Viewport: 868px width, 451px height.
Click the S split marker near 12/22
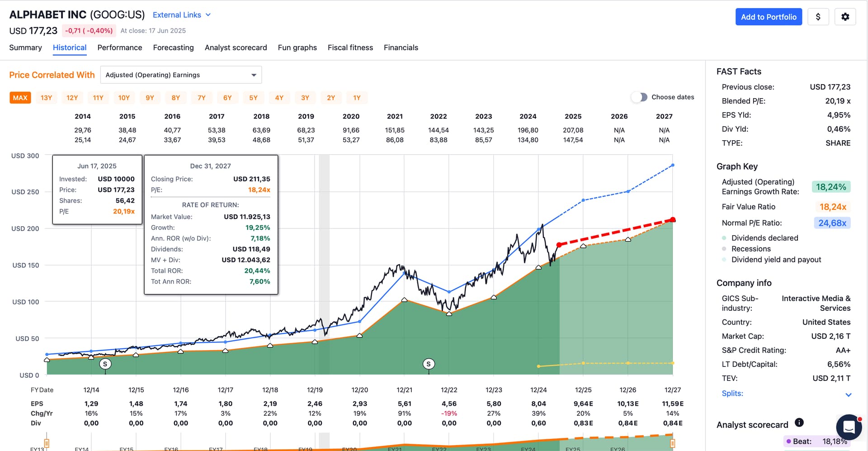tap(429, 364)
